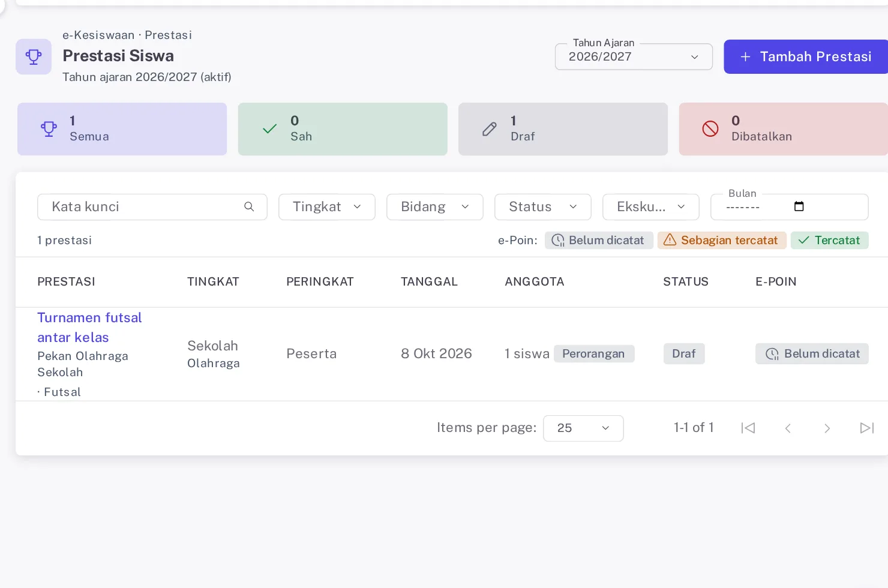Expand the Tingkat filter dropdown
The image size is (888, 588).
pyautogui.click(x=327, y=207)
